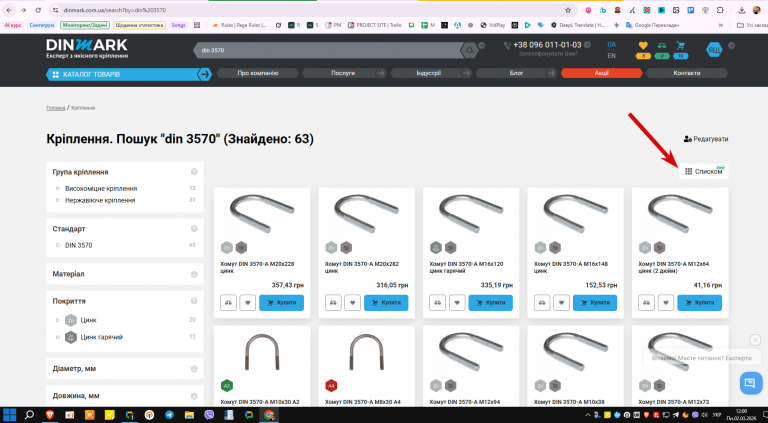768x423 pixels.
Task: Open the comparison scales icon in header
Action: pos(662,46)
